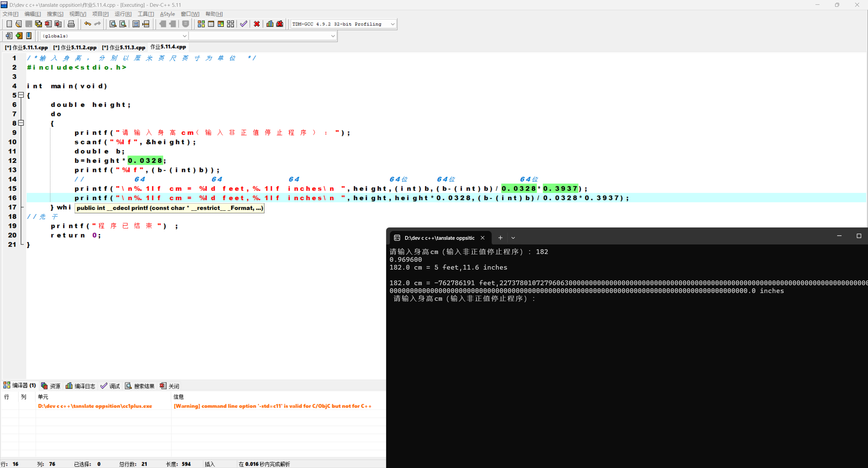Click the compiler warning message row
868x468 pixels.
pos(272,406)
